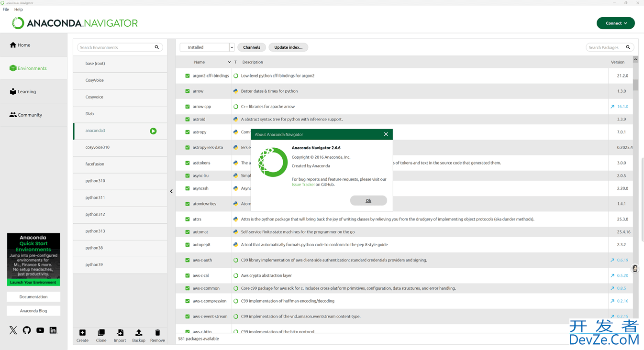Open the Documentation button
644x350 pixels.
pyautogui.click(x=33, y=297)
